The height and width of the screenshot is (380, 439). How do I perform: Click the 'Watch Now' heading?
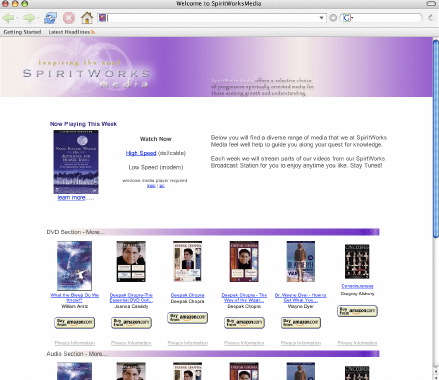[x=156, y=139]
